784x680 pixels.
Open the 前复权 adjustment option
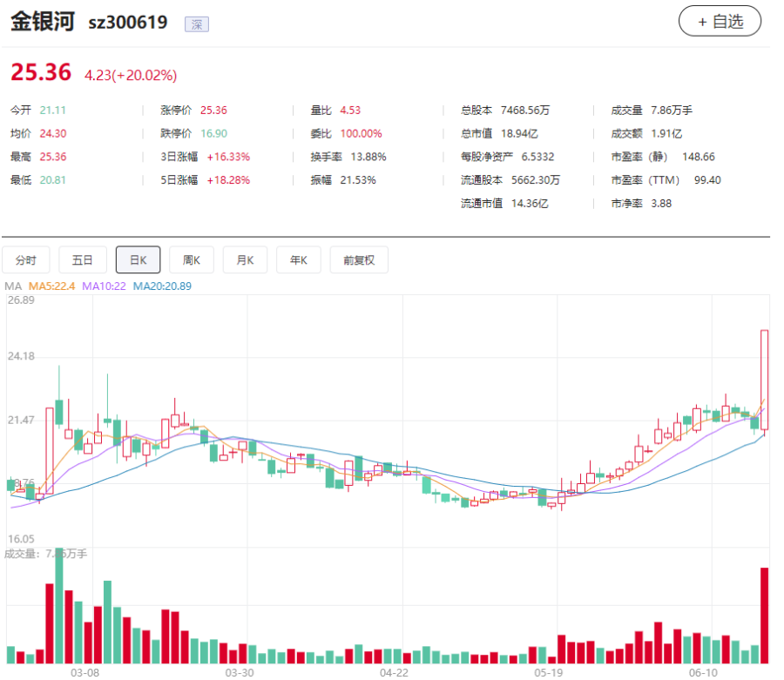[359, 259]
